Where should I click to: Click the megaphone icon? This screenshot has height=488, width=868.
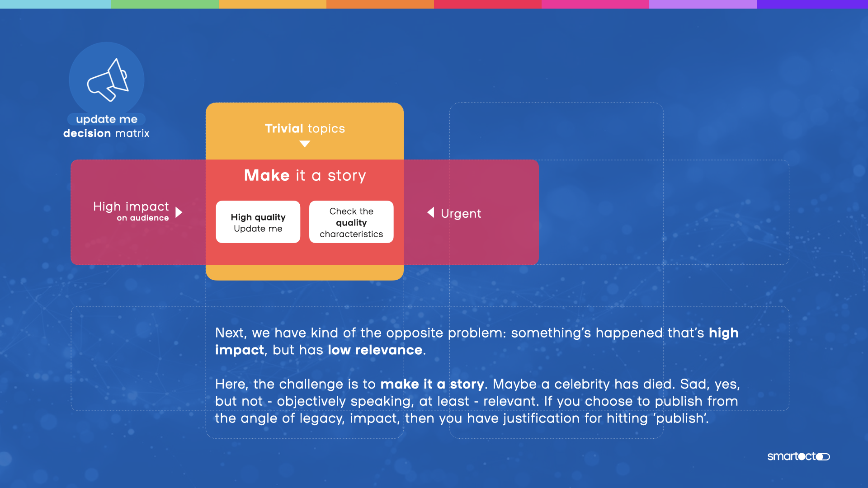point(108,80)
